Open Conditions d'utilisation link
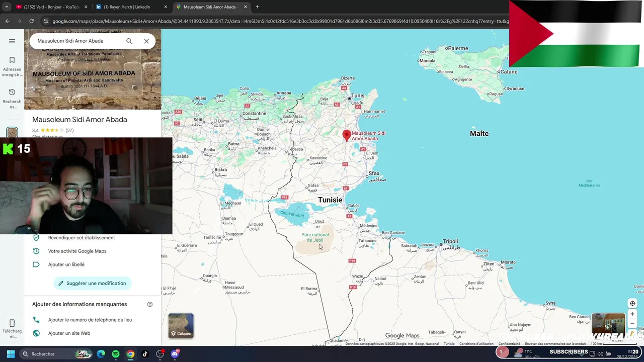The height and width of the screenshot is (362, 644). click(x=476, y=344)
